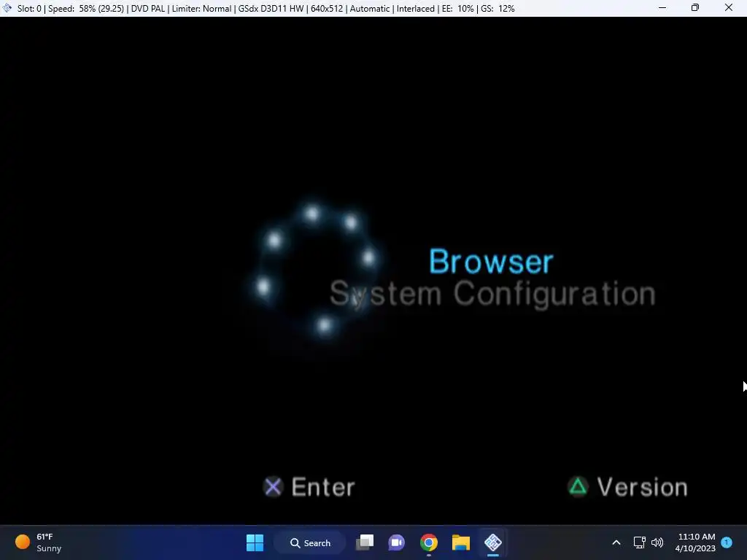The height and width of the screenshot is (560, 747).
Task: Open the volume tray icon
Action: click(x=657, y=542)
